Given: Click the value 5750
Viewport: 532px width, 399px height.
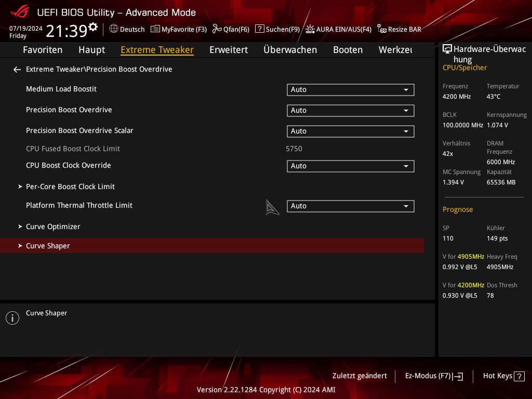Looking at the screenshot, I should tap(294, 149).
